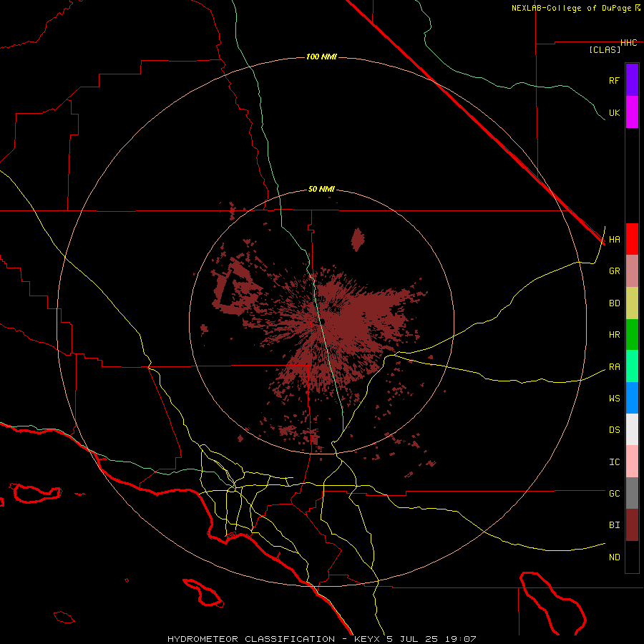Click the WS legend label
Image resolution: width=644 pixels, height=644 pixels.
tap(614, 399)
